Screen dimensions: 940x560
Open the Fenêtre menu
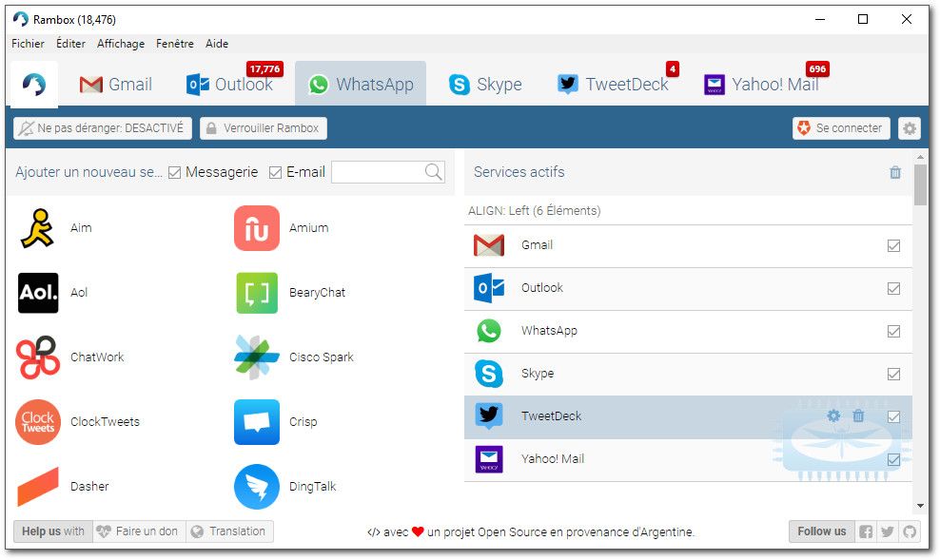174,44
